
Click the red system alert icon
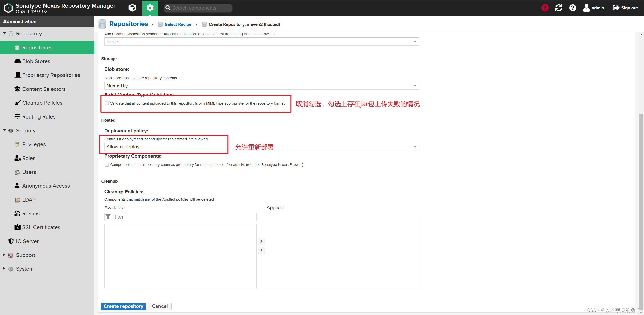(x=545, y=8)
